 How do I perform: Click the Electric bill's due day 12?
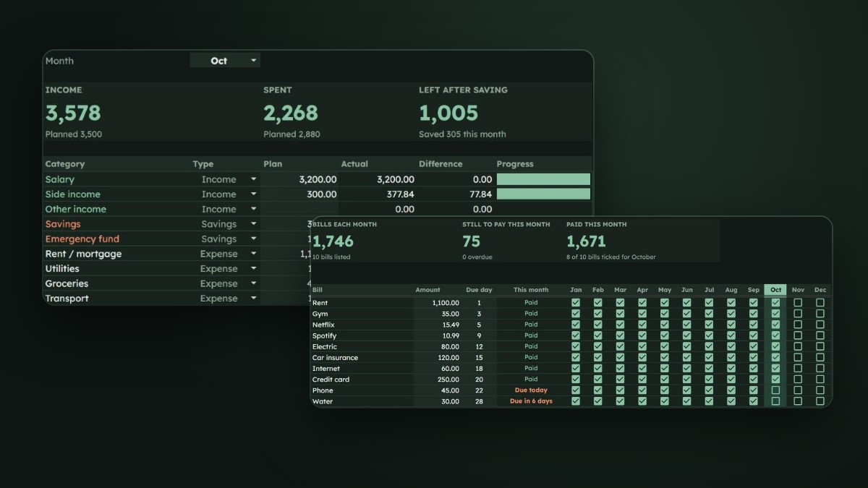[x=479, y=347]
